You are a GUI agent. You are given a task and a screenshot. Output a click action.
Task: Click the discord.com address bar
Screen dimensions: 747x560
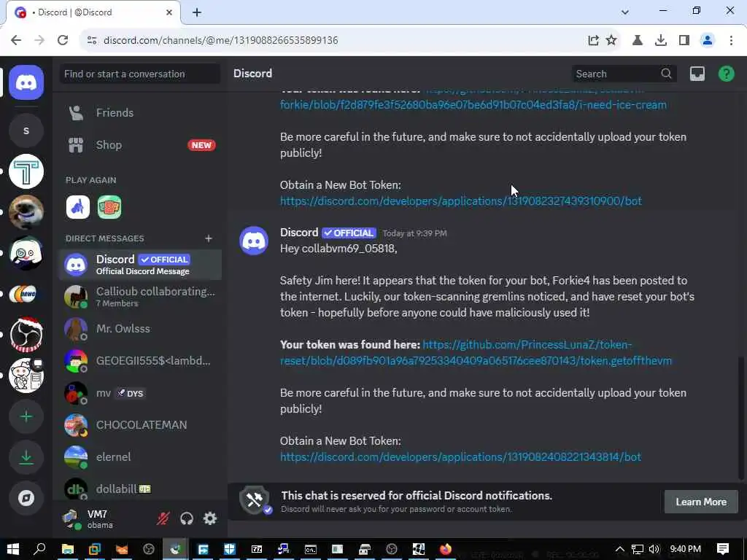[x=333, y=41]
